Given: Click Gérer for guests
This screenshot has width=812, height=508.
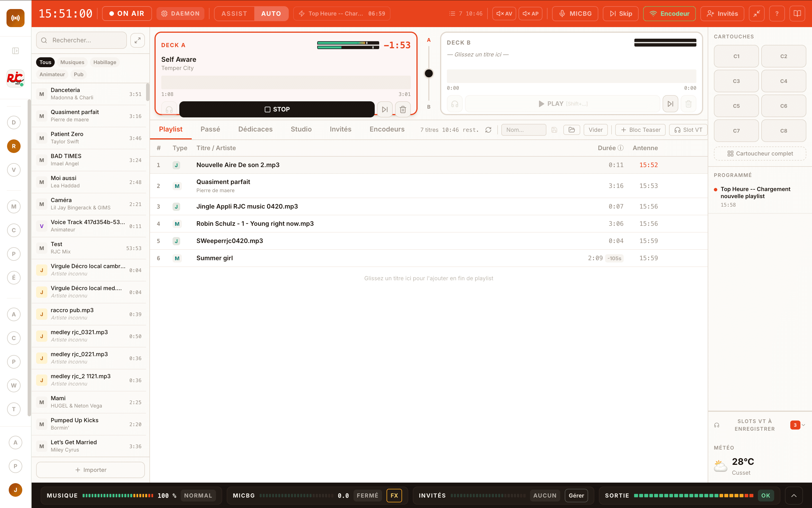Looking at the screenshot, I should pyautogui.click(x=576, y=496).
